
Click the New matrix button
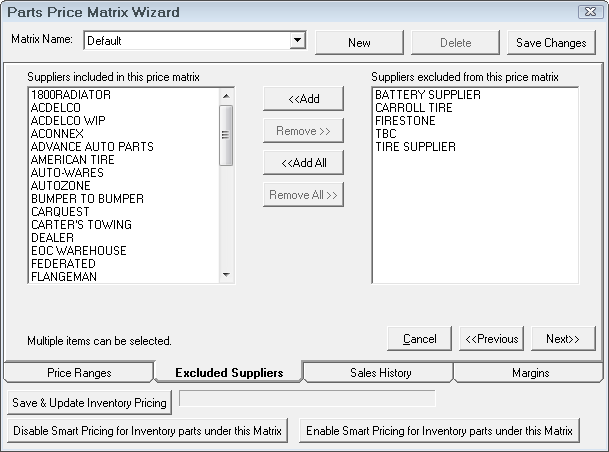pos(359,43)
